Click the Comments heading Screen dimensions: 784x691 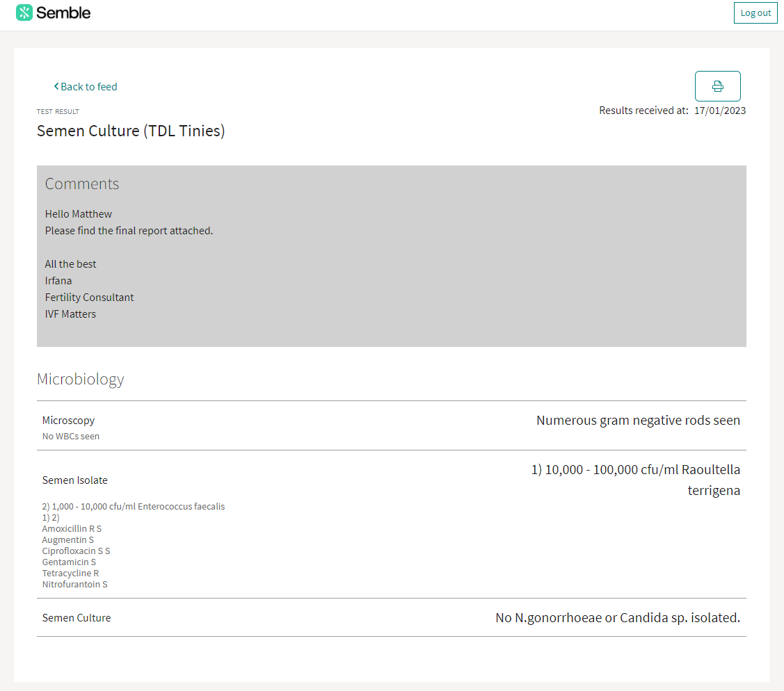[x=82, y=184]
